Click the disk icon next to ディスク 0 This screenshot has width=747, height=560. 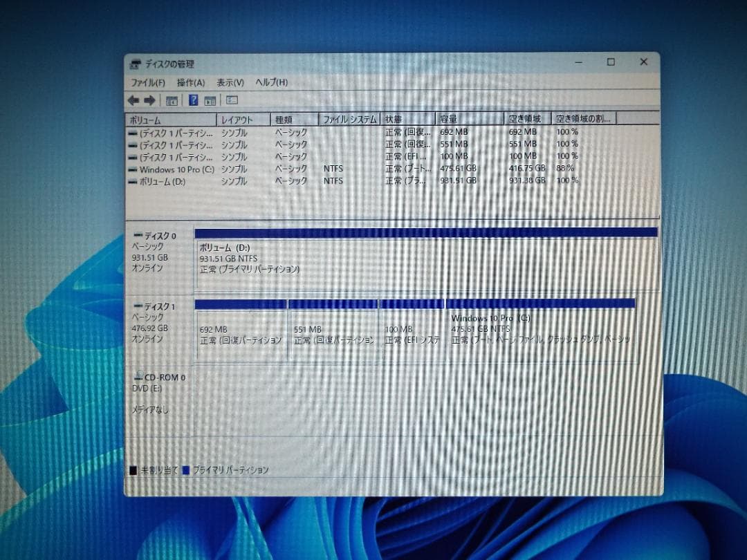(x=140, y=235)
